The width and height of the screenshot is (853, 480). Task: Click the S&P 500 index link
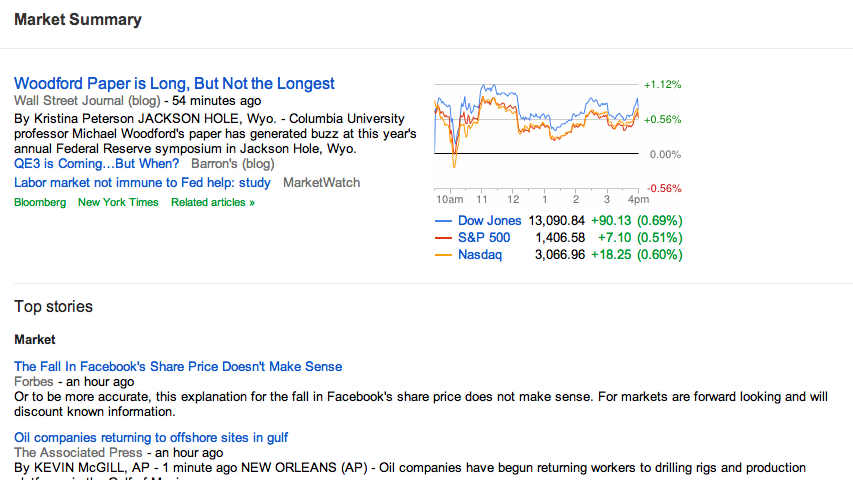(x=483, y=238)
